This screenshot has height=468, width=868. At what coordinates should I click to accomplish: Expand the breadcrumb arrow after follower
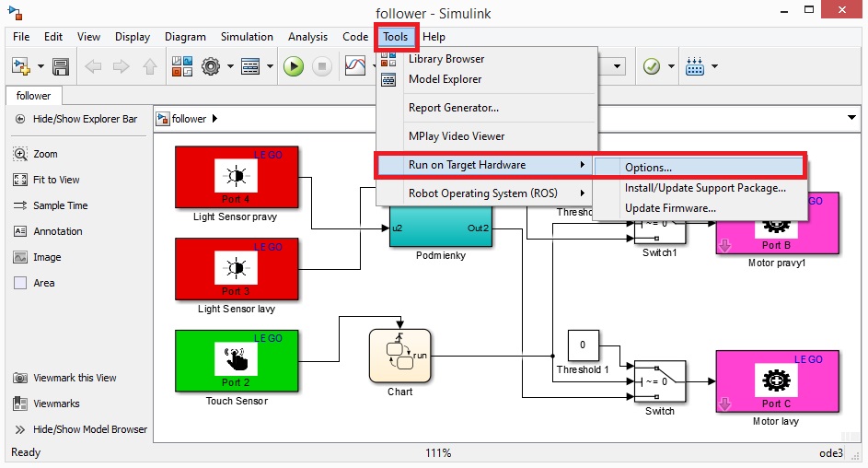pos(215,119)
